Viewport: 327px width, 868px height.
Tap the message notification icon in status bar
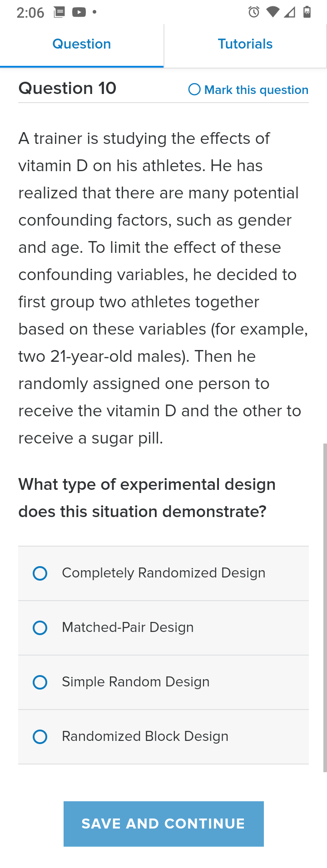click(59, 12)
